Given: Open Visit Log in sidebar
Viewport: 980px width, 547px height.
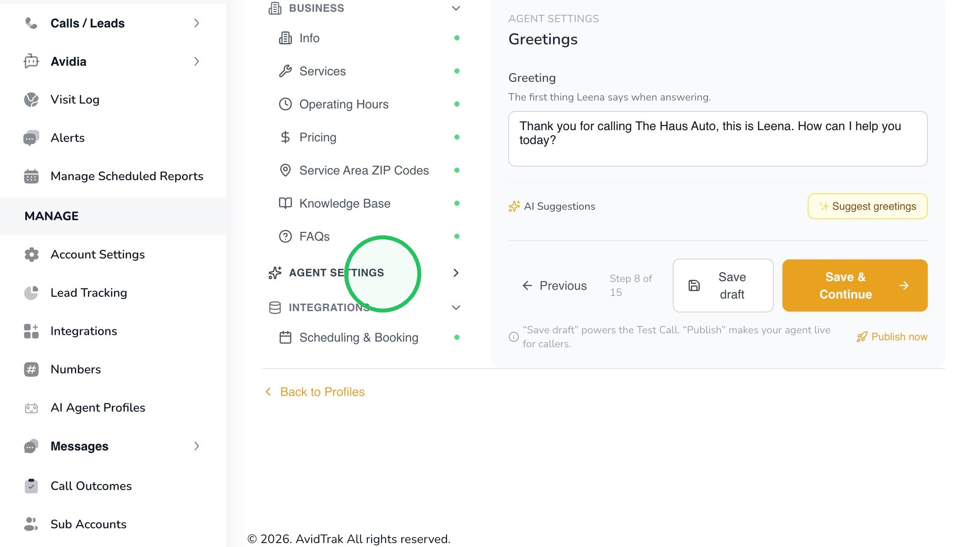Looking at the screenshot, I should (x=75, y=100).
